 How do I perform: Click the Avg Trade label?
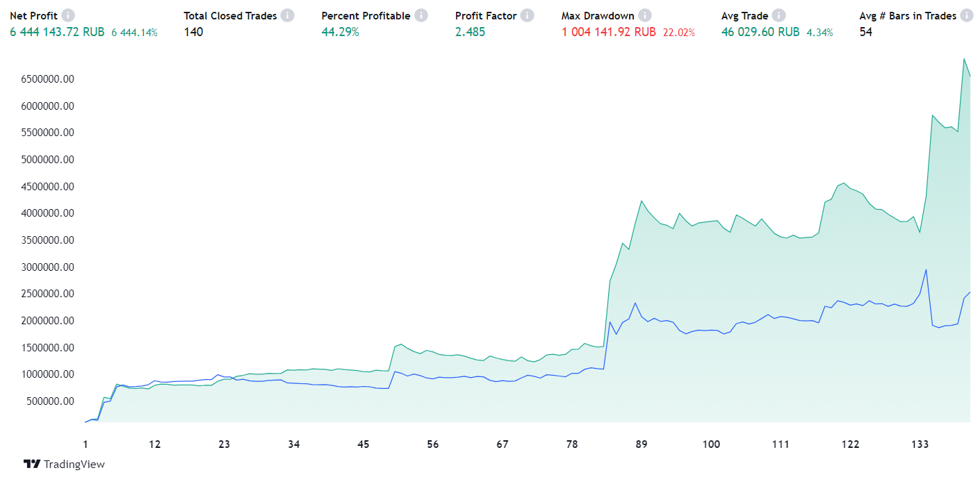pos(745,15)
